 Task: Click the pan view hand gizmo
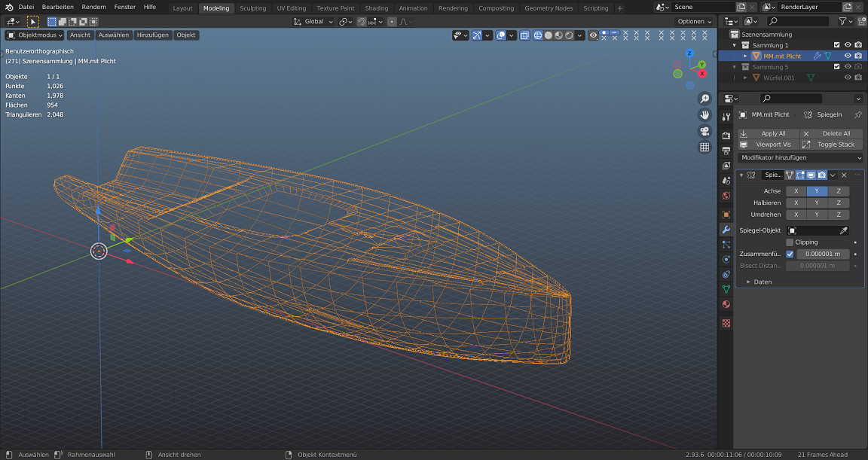pyautogui.click(x=704, y=115)
